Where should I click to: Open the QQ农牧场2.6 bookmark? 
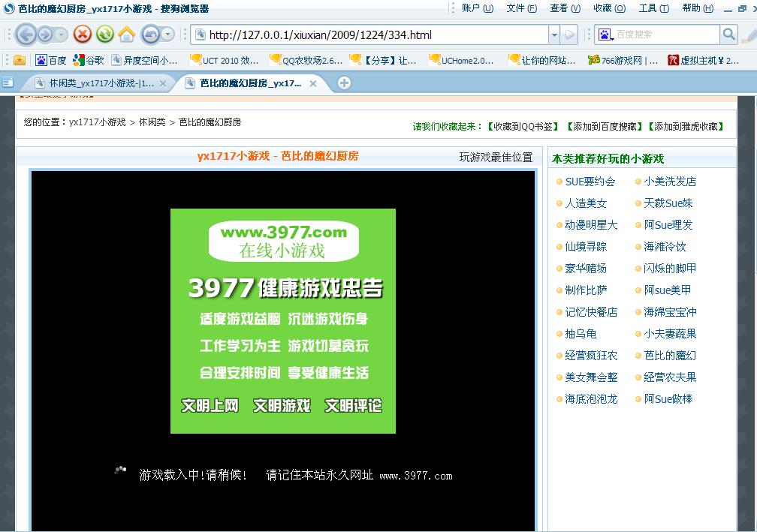[306, 60]
